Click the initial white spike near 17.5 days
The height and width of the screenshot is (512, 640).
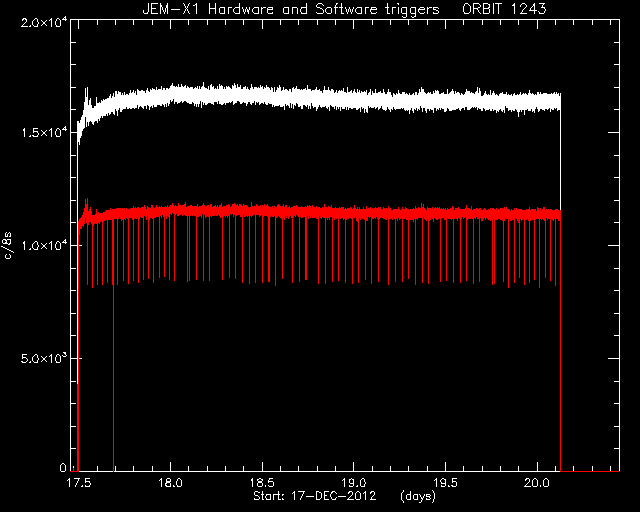pyautogui.click(x=86, y=98)
